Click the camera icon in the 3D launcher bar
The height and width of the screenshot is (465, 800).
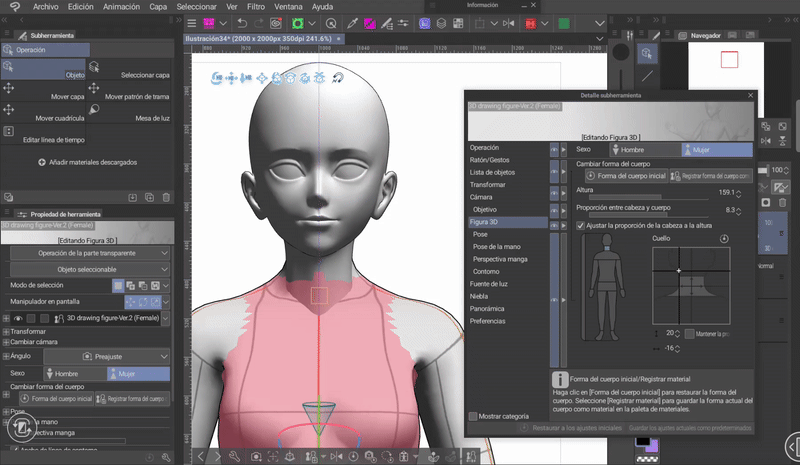(257, 456)
